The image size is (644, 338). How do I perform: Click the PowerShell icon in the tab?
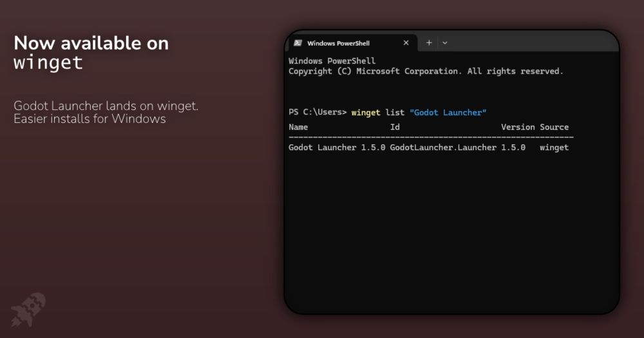click(298, 43)
